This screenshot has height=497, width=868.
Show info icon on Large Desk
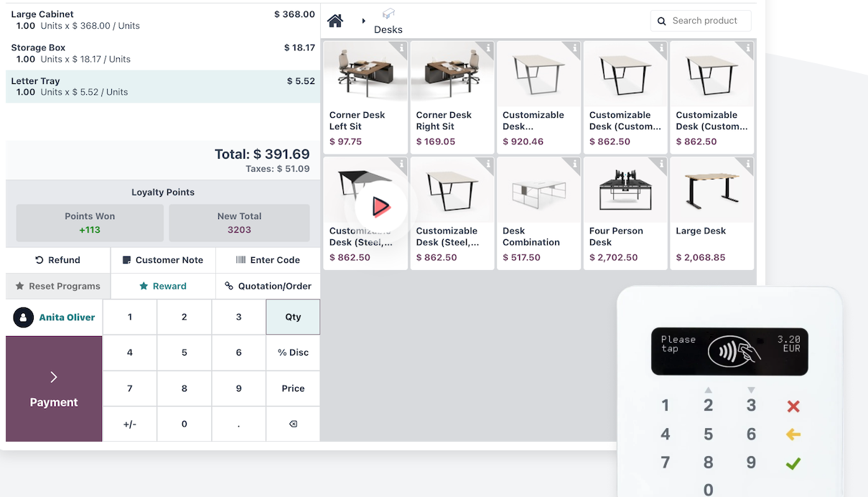[x=748, y=164]
